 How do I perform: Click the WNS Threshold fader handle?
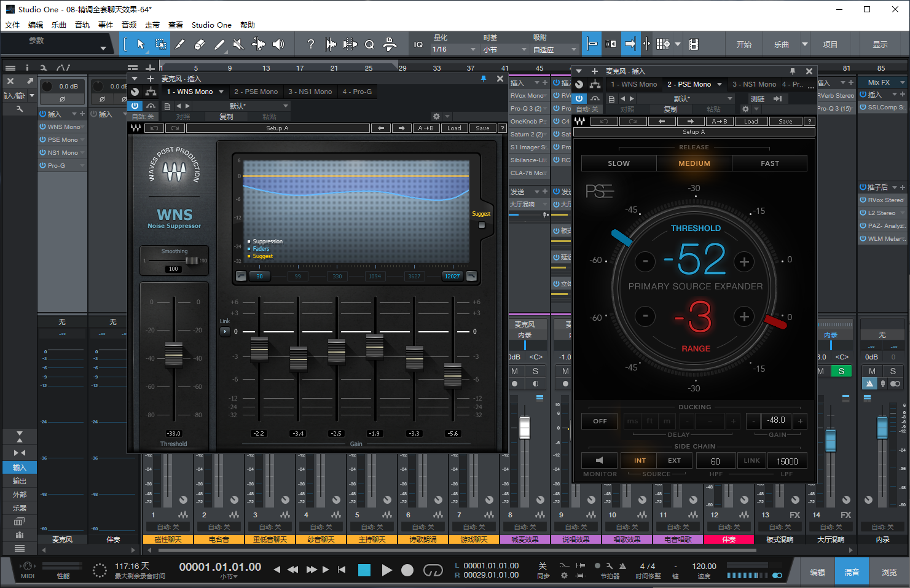point(174,354)
